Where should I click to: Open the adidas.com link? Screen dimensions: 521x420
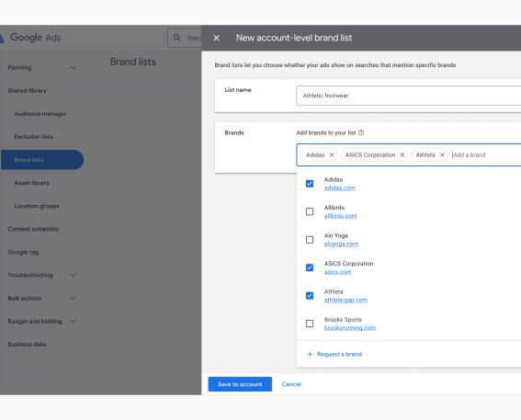340,188
